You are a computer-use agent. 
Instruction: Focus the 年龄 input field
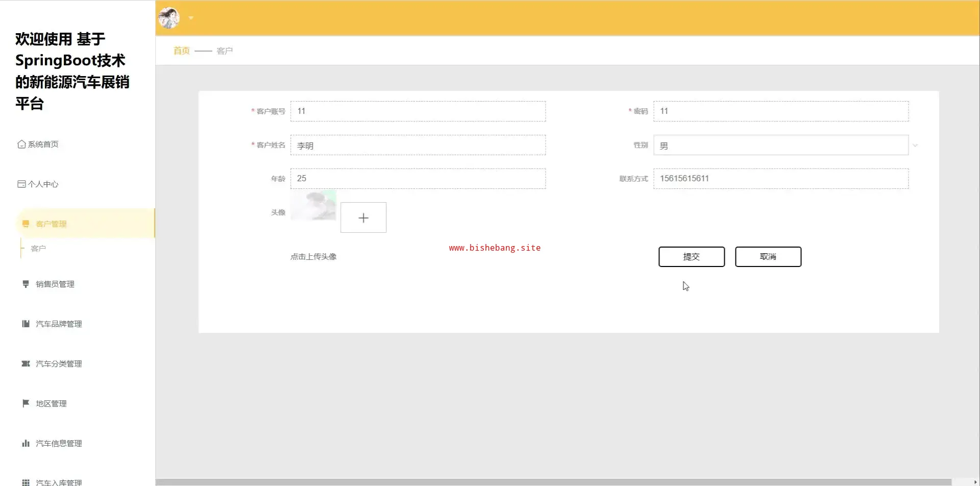click(x=418, y=179)
